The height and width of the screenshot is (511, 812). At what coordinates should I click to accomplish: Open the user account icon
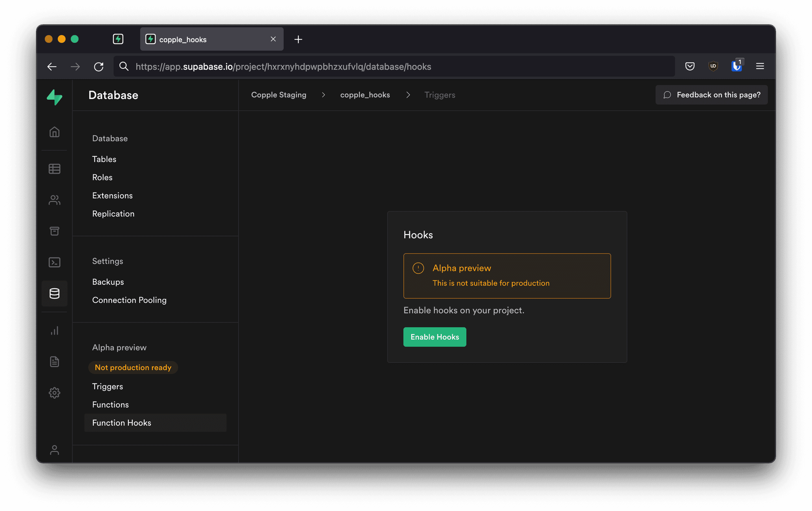54,450
